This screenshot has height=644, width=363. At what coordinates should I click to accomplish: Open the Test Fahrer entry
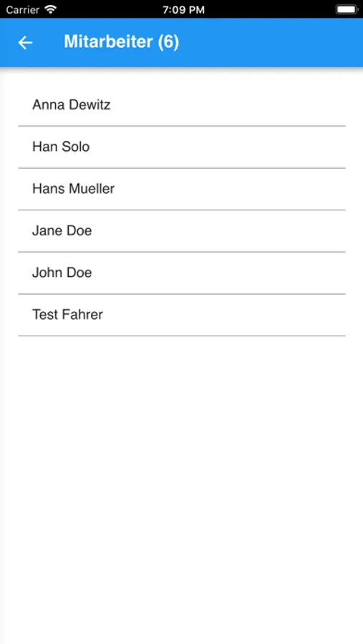pyautogui.click(x=182, y=315)
